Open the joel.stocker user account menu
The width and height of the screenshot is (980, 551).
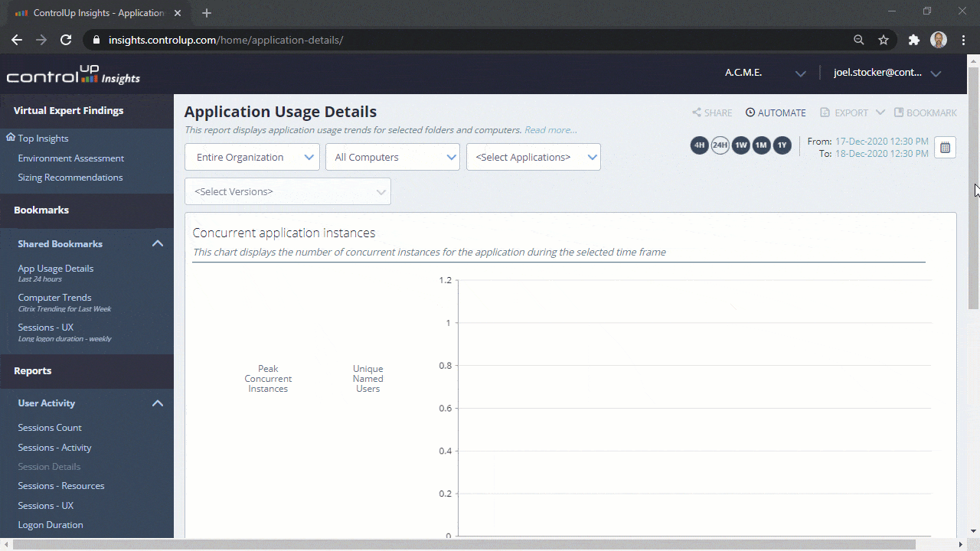pyautogui.click(x=887, y=73)
